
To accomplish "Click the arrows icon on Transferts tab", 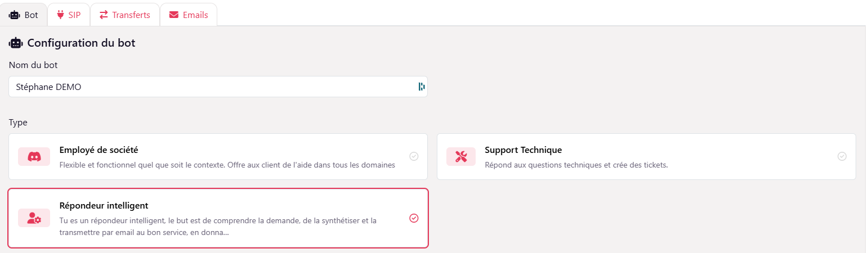I will tap(104, 15).
